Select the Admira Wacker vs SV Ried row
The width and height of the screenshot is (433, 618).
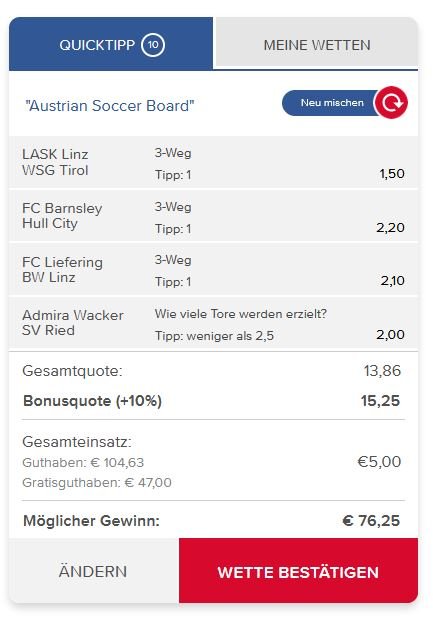(213, 324)
